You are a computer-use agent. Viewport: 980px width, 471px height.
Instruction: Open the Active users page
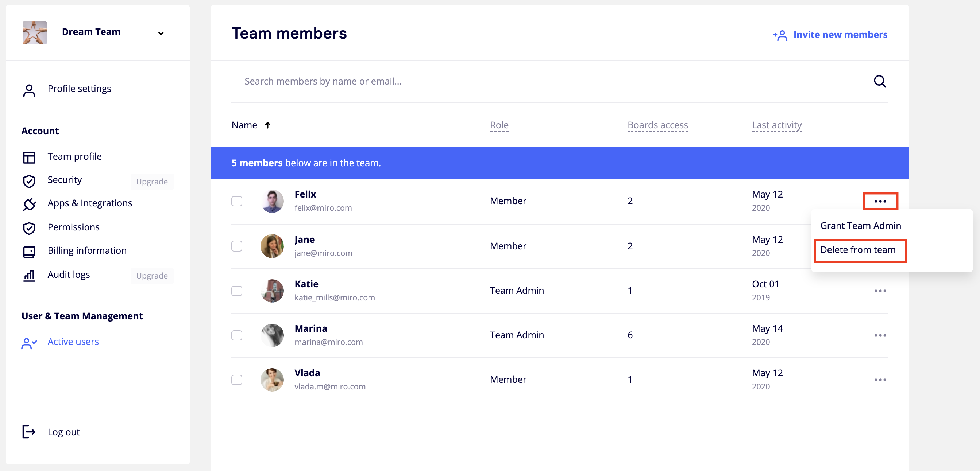click(x=73, y=342)
